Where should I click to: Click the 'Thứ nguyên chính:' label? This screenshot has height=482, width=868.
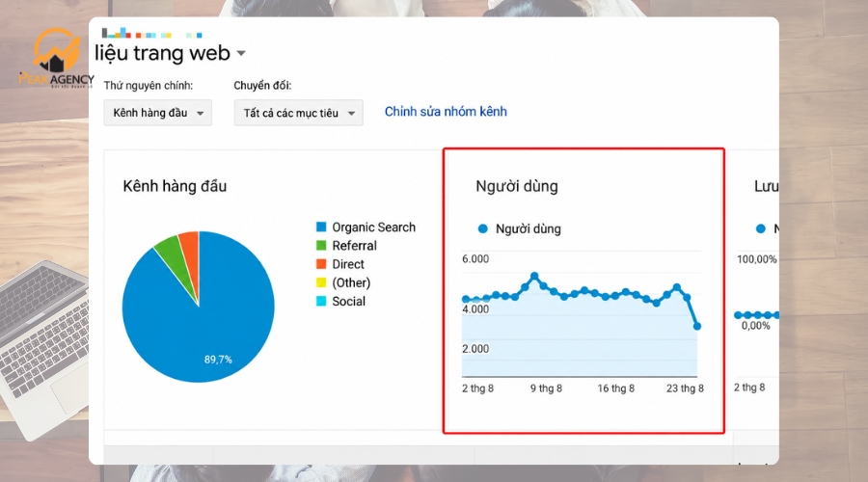click(x=149, y=86)
